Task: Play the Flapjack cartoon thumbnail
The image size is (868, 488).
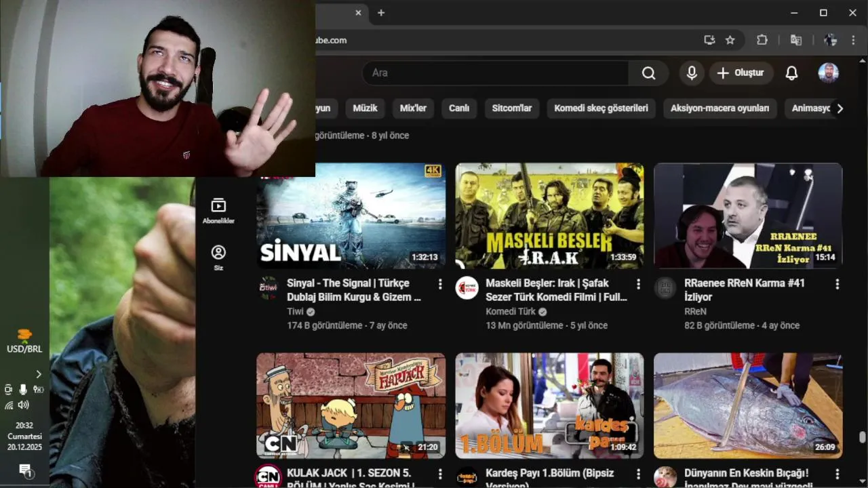Action: (x=351, y=405)
